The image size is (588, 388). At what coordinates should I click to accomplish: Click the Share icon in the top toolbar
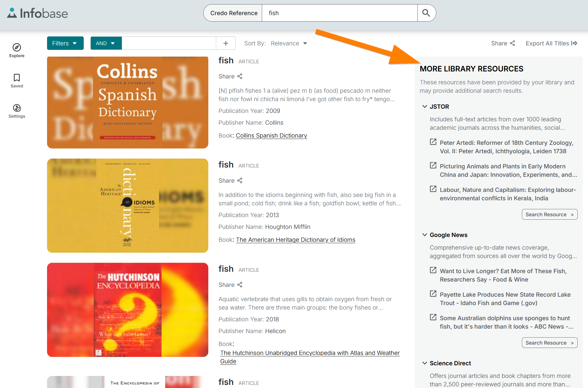point(503,43)
